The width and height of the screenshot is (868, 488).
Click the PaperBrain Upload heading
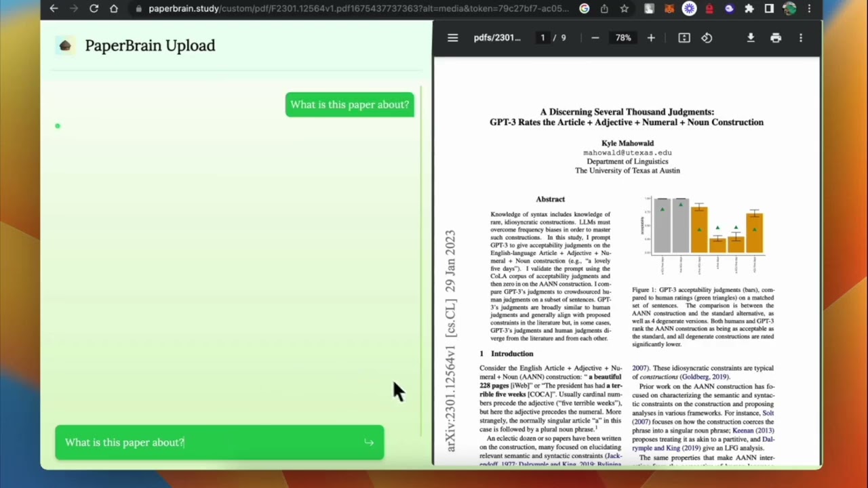pos(150,45)
